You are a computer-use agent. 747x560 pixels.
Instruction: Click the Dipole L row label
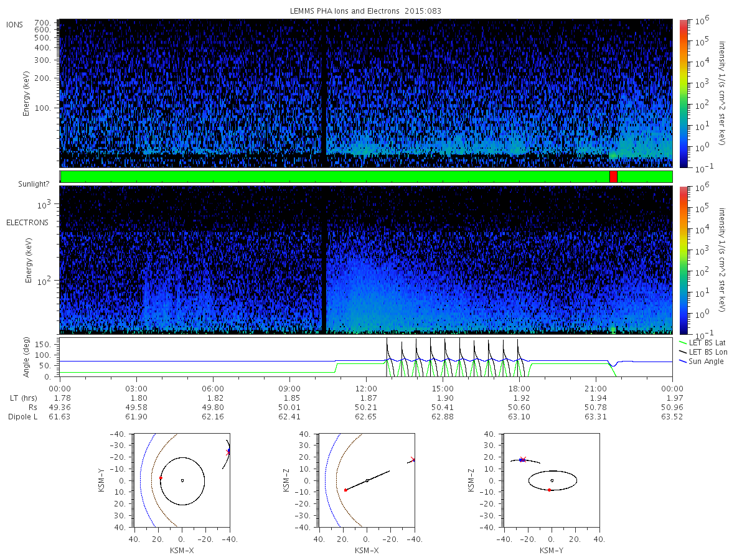(22, 417)
